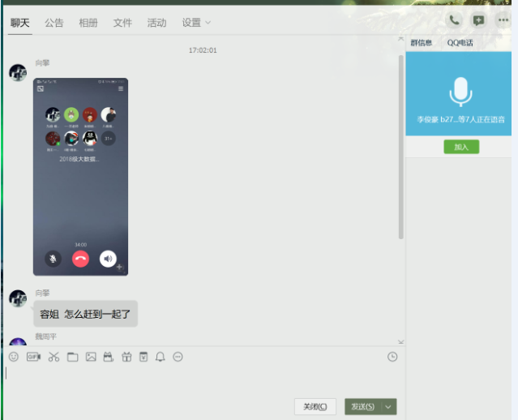Viewport: 518px width, 420px height.
Task: Open the emoji picker in chat toolbar
Action: point(13,357)
